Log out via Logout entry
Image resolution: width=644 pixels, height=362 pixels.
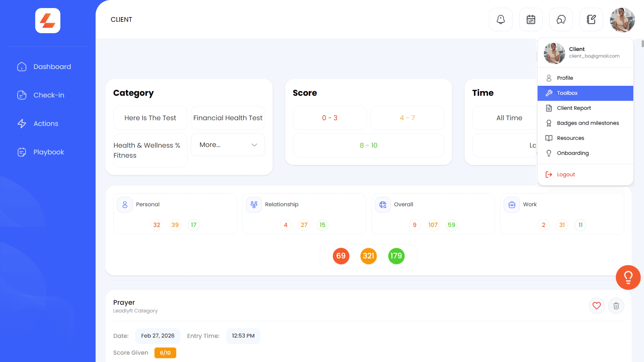pyautogui.click(x=585, y=174)
